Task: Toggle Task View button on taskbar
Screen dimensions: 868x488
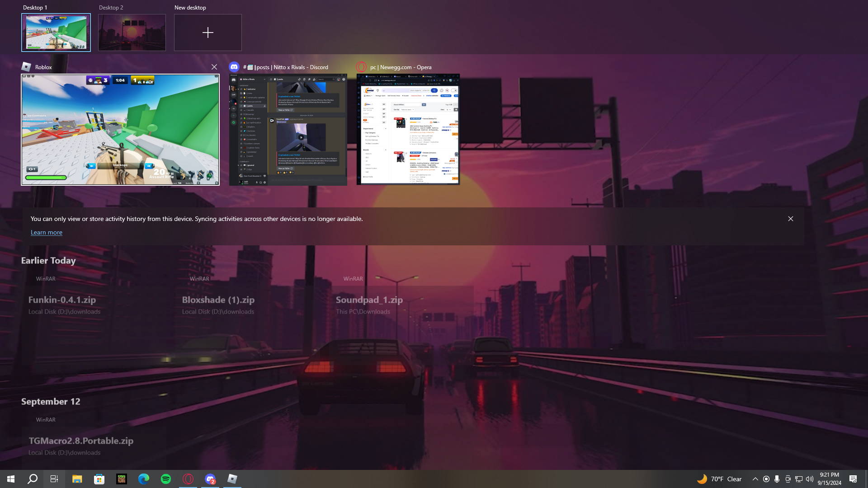Action: click(54, 479)
